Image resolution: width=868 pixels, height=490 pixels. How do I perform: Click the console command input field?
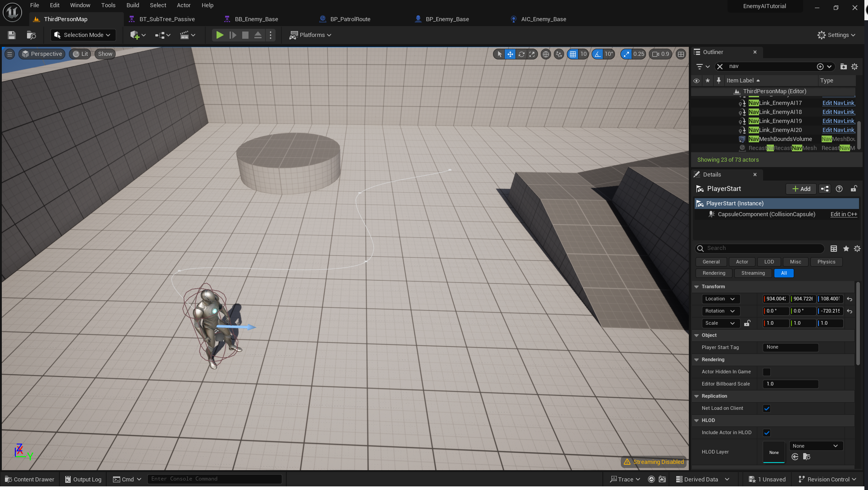[x=215, y=479]
